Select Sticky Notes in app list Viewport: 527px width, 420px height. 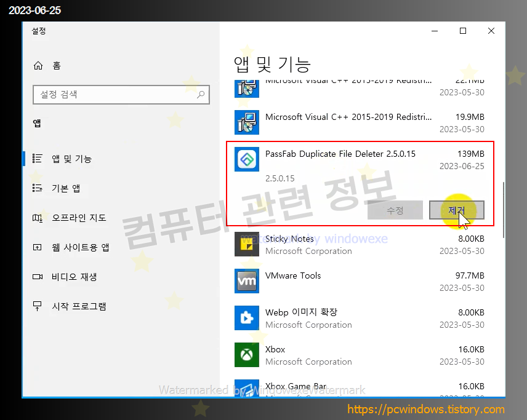(x=360, y=244)
